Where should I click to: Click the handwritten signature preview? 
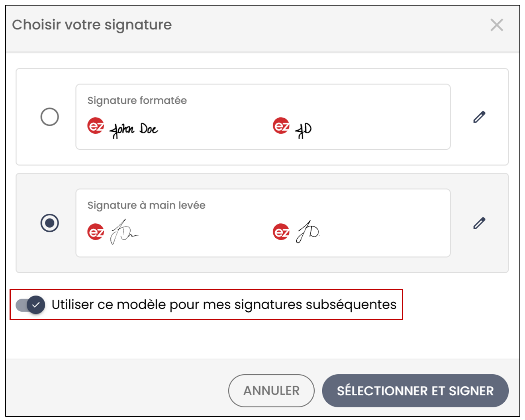124,231
